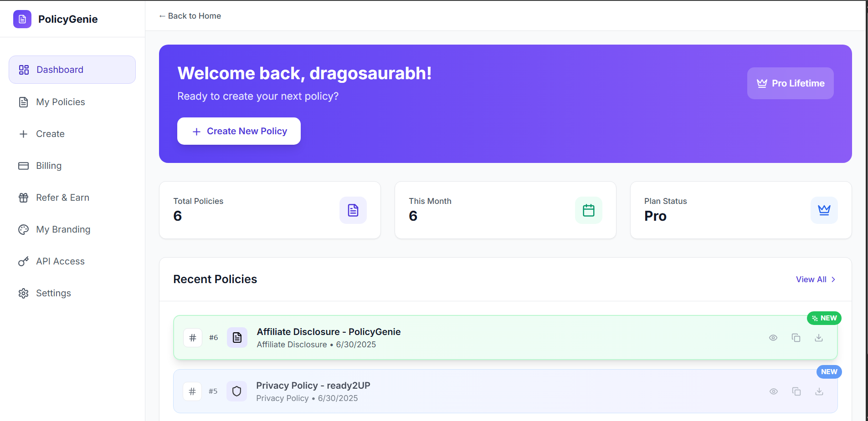
Task: Click "Privacy Policy • 6/30/2025" subtitle
Action: coord(307,398)
